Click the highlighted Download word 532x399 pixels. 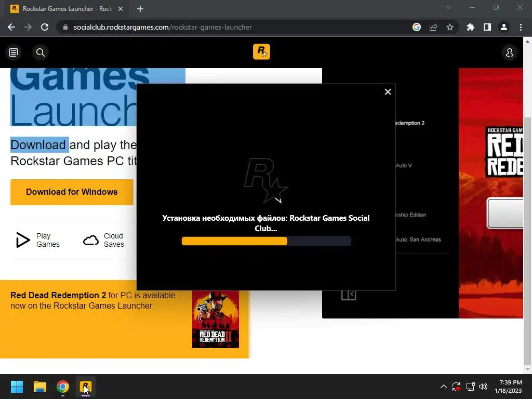coord(38,145)
